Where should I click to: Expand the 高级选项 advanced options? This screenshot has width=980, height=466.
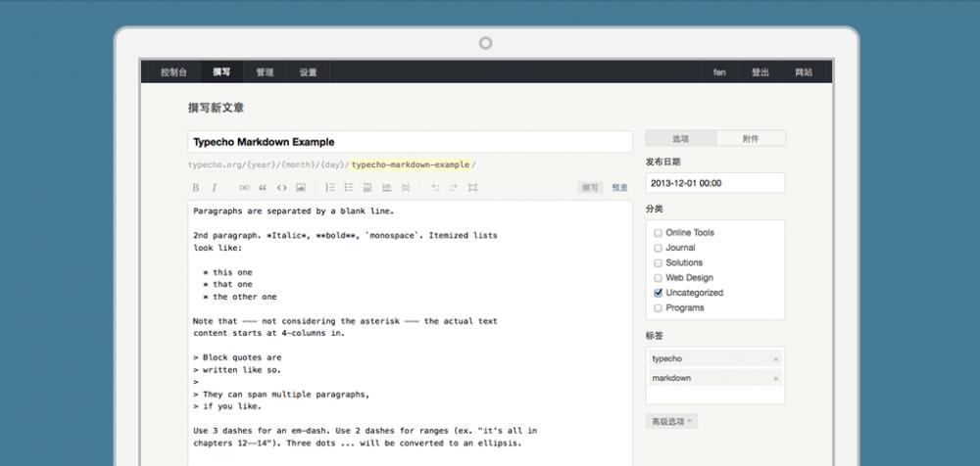671,422
